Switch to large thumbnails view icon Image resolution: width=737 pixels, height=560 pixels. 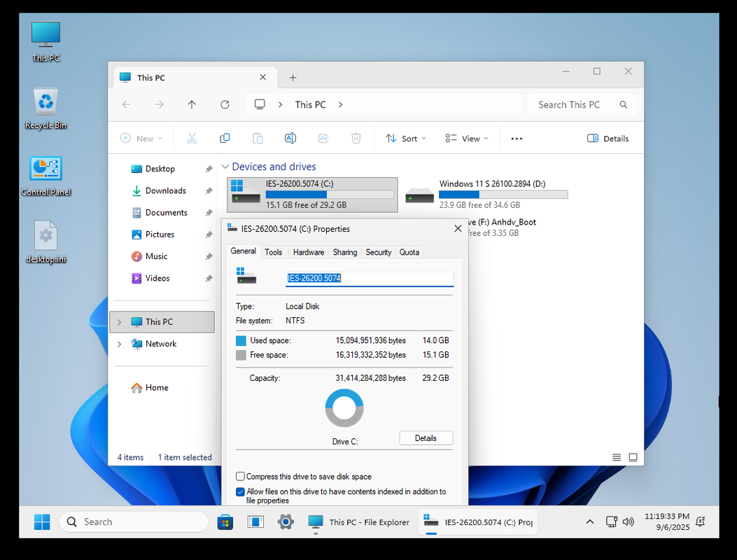[633, 457]
